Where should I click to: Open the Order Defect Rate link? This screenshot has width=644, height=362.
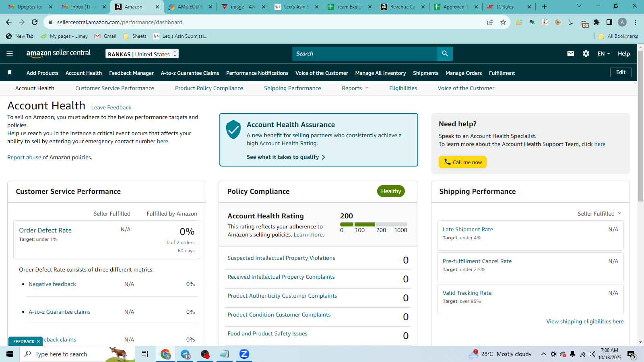[45, 230]
